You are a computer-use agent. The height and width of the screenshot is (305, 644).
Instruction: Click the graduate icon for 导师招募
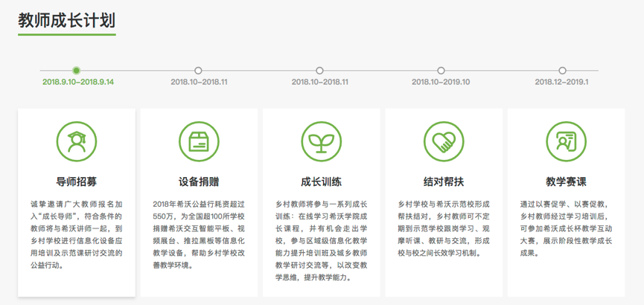77,140
